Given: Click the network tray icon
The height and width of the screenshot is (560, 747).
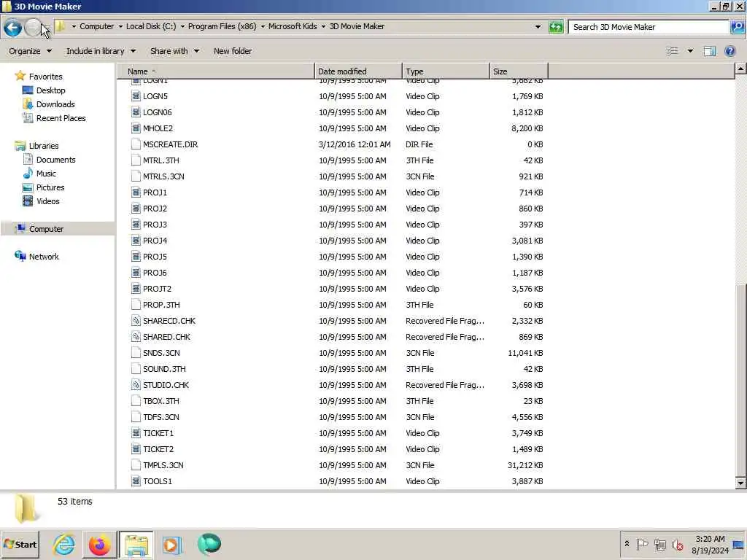Looking at the screenshot, I should (659, 544).
